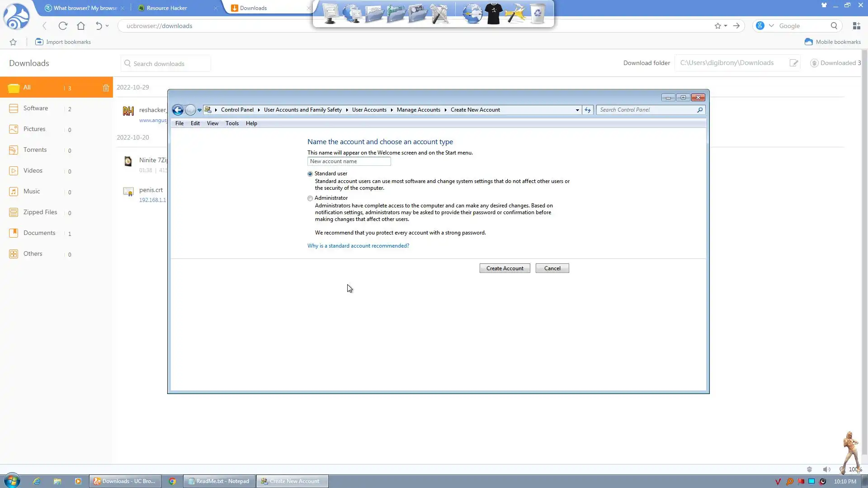Open Why is a standard account recommended link
Image resolution: width=868 pixels, height=488 pixels.
click(358, 246)
